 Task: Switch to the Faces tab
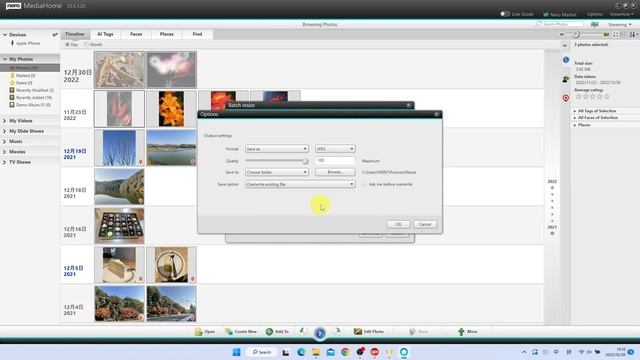tap(136, 34)
